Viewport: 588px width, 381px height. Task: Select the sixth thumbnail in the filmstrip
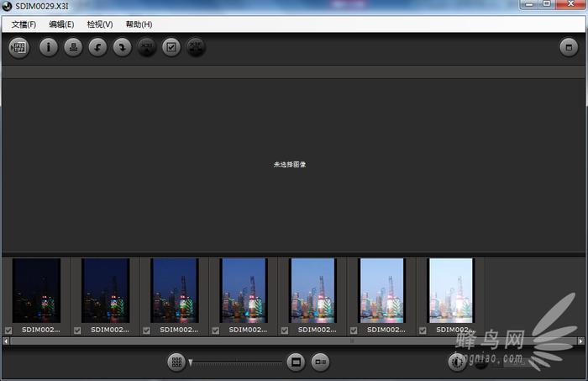coord(381,290)
